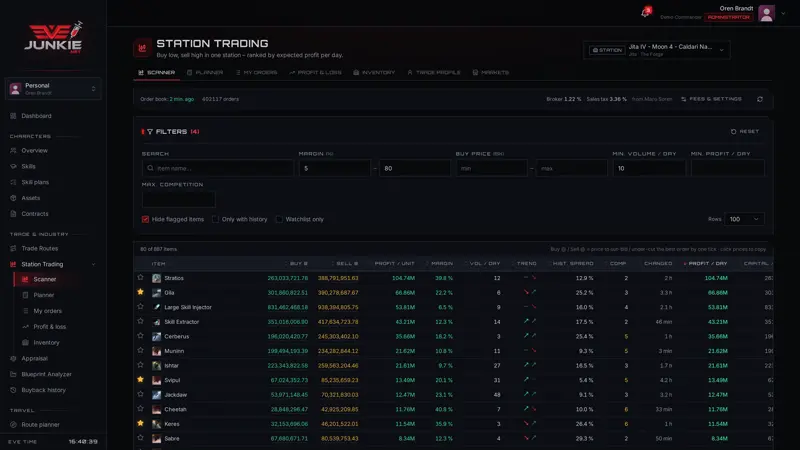Click the Jackdaw ship icon

point(157,394)
